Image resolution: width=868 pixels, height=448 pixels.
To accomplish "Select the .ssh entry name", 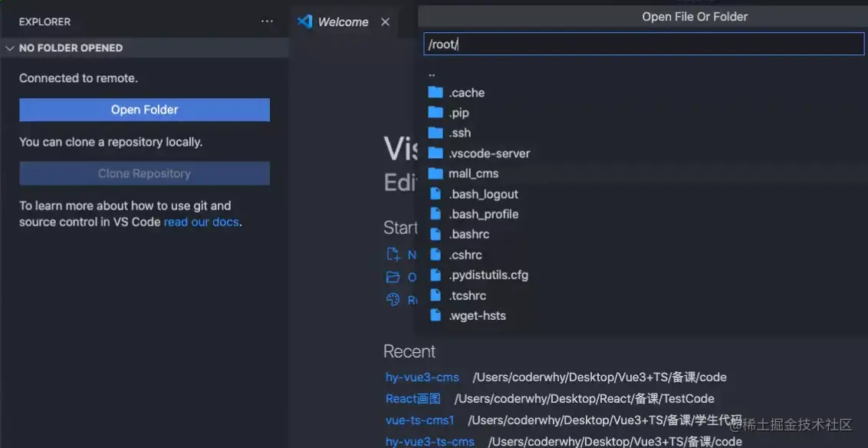I will click(x=459, y=133).
